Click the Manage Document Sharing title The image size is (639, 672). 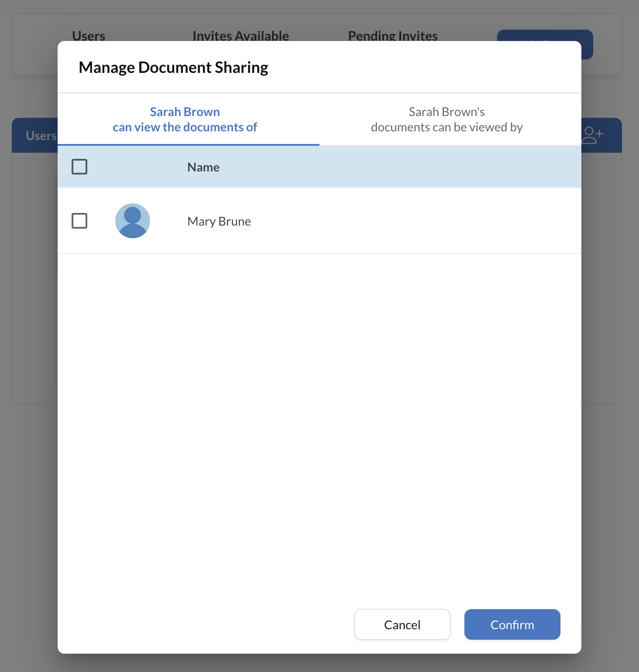(x=173, y=67)
